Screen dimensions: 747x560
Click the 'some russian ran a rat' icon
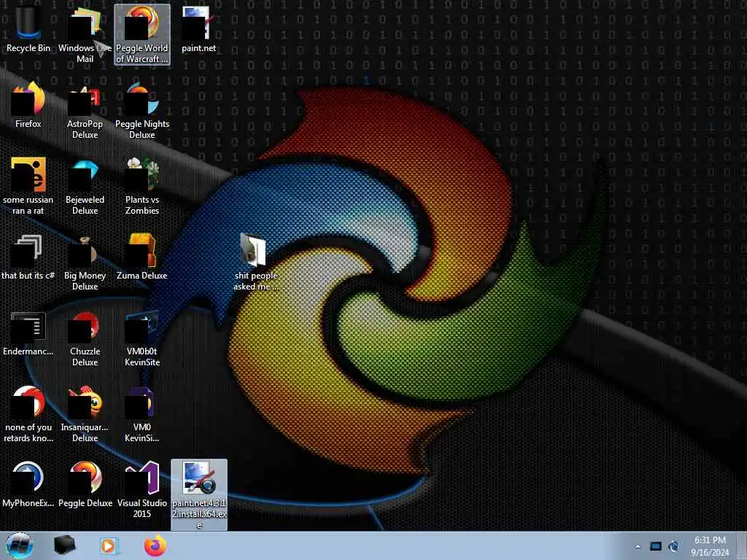(28, 186)
